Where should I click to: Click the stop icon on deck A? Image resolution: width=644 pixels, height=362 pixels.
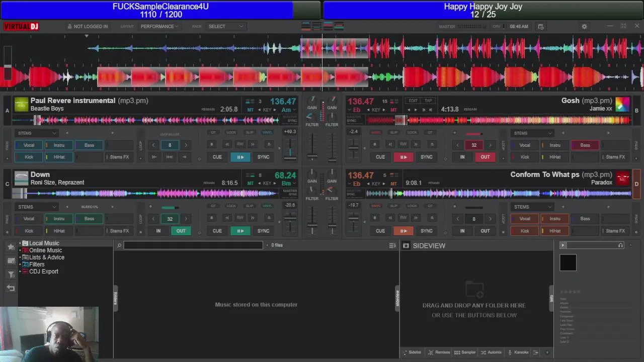[x=211, y=144]
